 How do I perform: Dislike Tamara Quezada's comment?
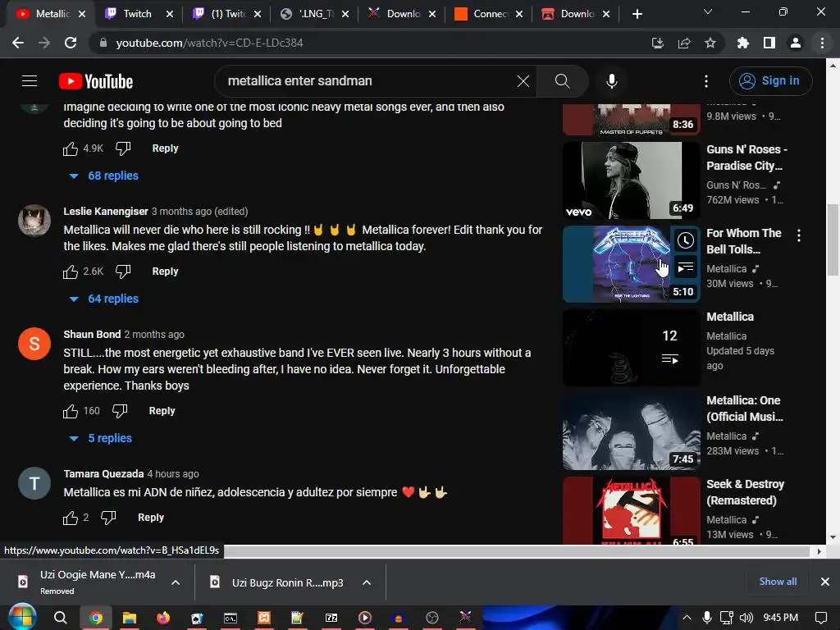click(109, 518)
